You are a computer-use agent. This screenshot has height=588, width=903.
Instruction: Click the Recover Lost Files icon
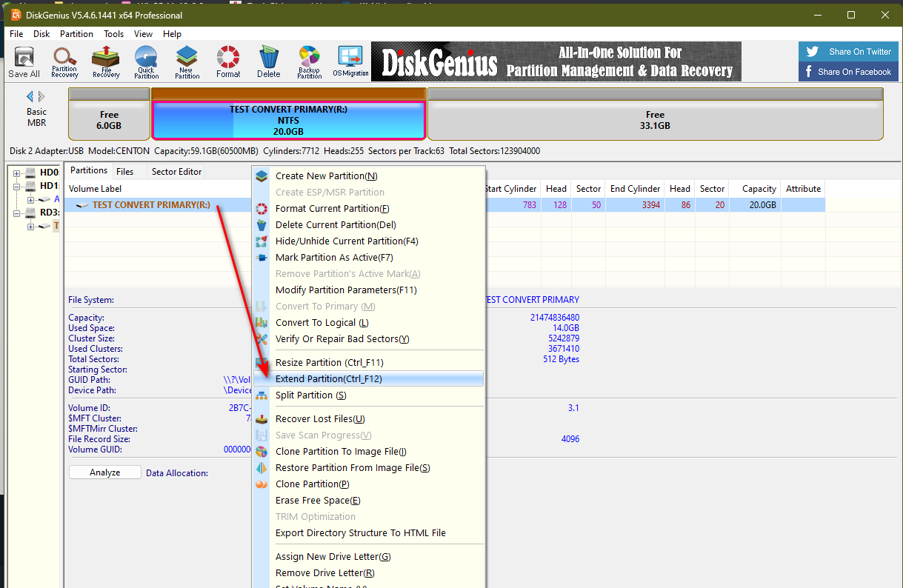click(261, 419)
